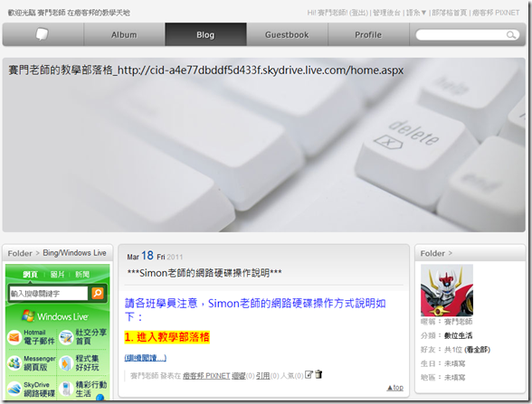Jump to top with ▲top link
Screen dimensions: 532x404
click(x=394, y=388)
